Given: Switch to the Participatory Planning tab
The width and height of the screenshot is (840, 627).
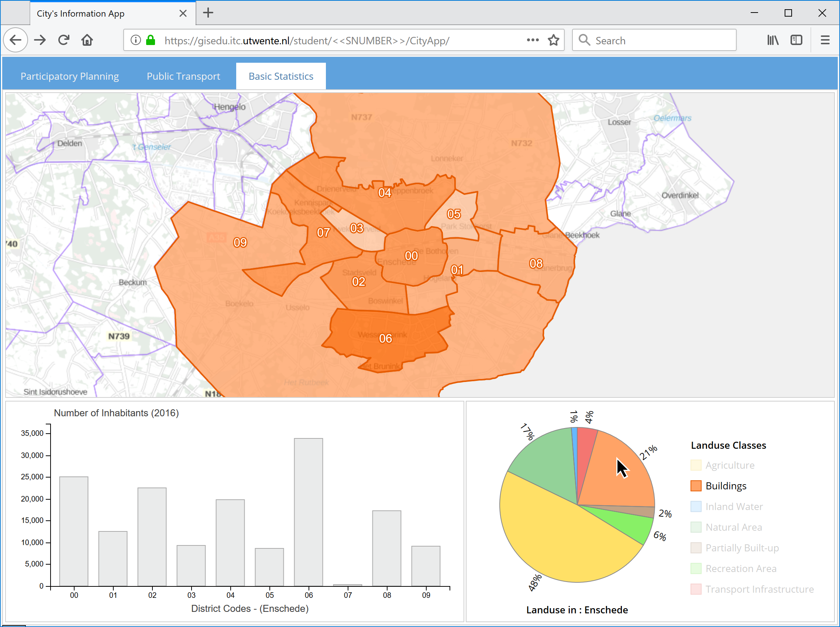Looking at the screenshot, I should [x=69, y=76].
